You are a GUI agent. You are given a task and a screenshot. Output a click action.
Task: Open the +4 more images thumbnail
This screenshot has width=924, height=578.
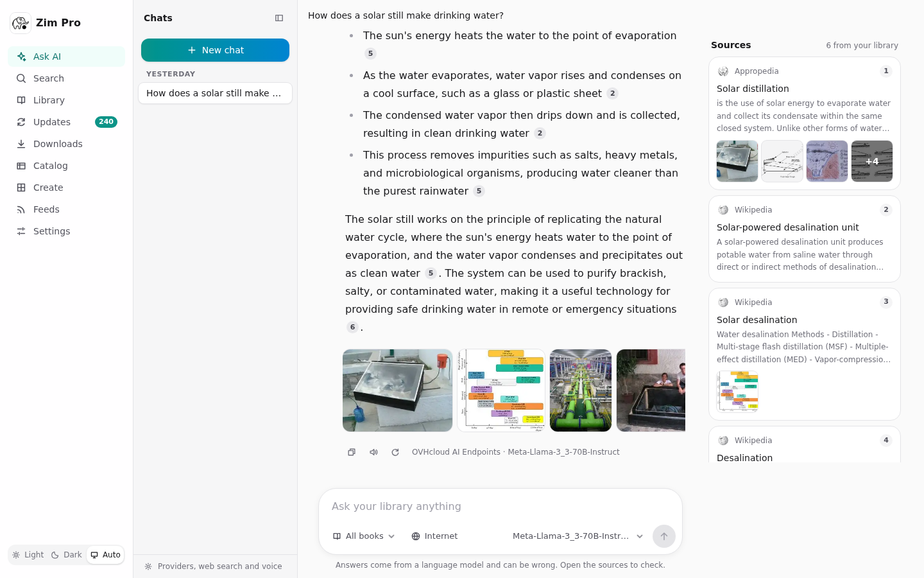pos(872,161)
